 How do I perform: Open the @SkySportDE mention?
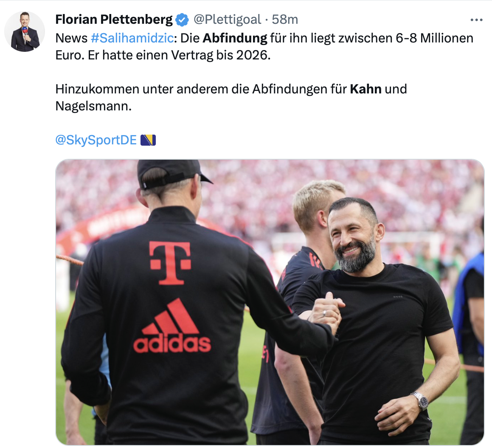click(96, 140)
